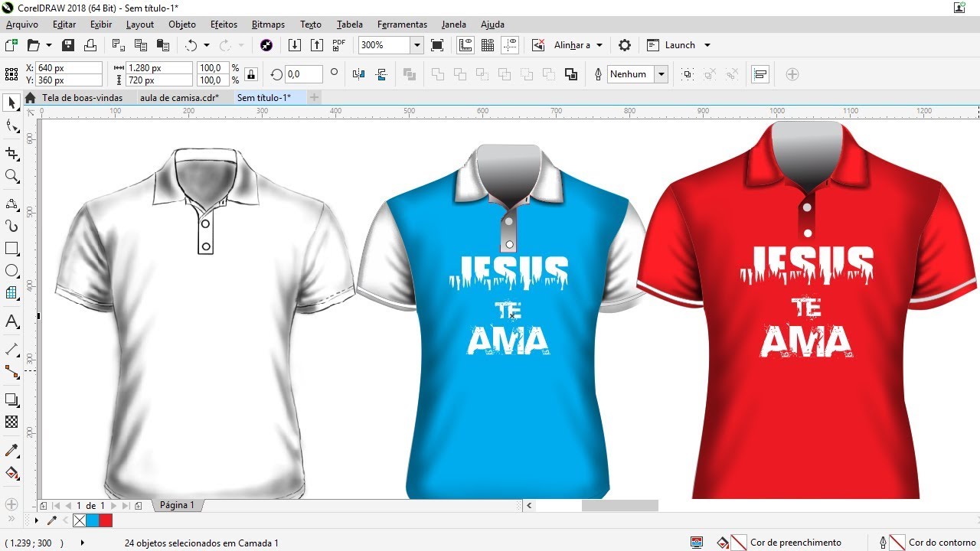Viewport: 980px width, 551px height.
Task: Toggle rulers display
Action: pos(465,45)
